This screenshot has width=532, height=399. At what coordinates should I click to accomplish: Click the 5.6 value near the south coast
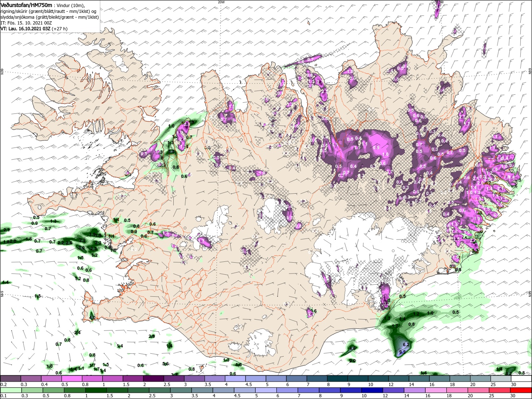[x=165, y=364]
